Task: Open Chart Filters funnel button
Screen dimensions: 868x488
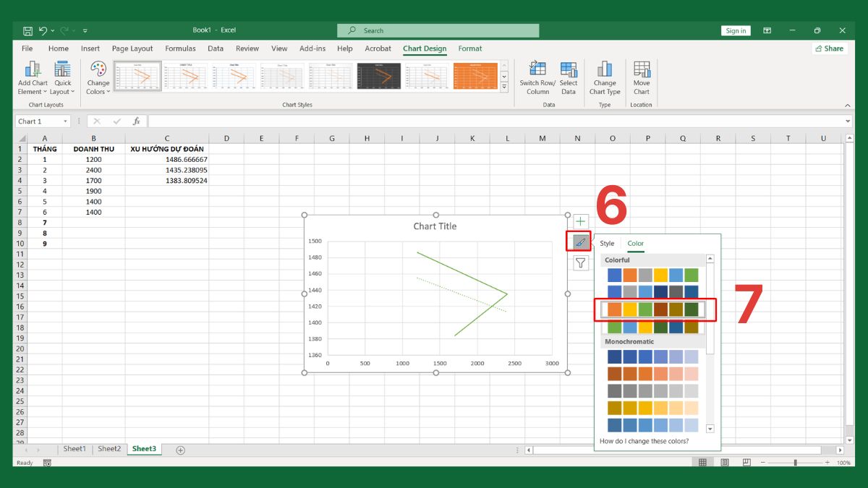Action: (581, 263)
